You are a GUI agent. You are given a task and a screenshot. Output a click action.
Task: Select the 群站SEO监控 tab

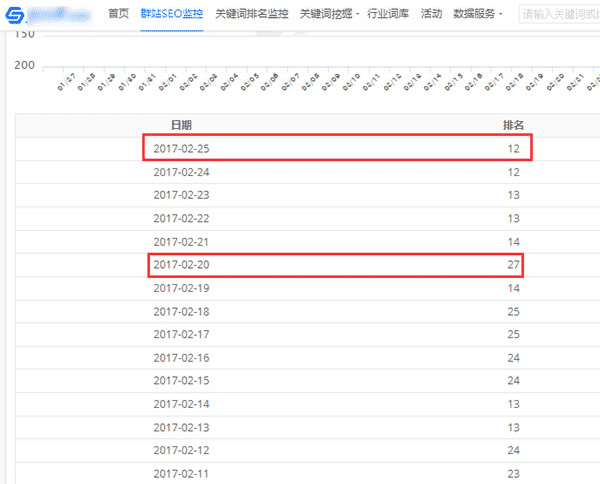pos(172,14)
